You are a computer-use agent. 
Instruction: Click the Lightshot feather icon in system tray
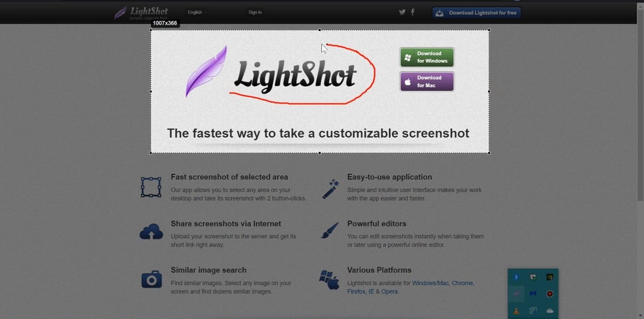point(516,294)
